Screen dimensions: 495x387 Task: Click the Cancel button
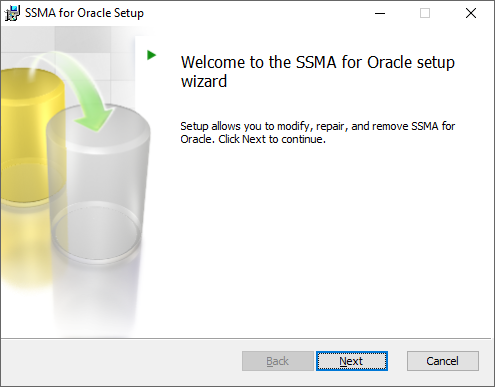click(x=443, y=361)
